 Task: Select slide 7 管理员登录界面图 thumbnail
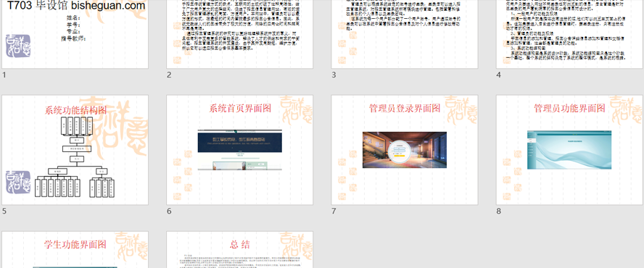(405, 150)
